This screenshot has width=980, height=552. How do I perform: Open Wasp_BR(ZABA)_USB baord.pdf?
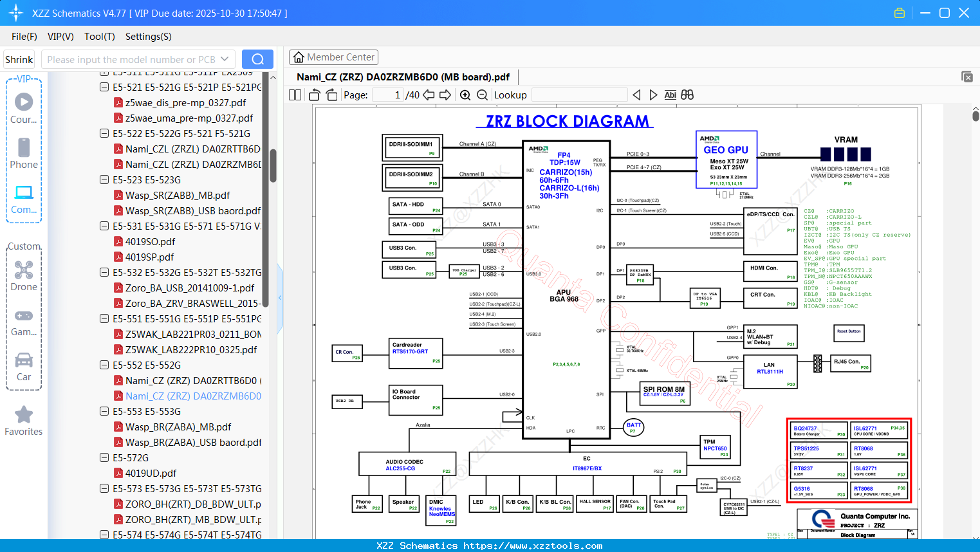(x=193, y=442)
